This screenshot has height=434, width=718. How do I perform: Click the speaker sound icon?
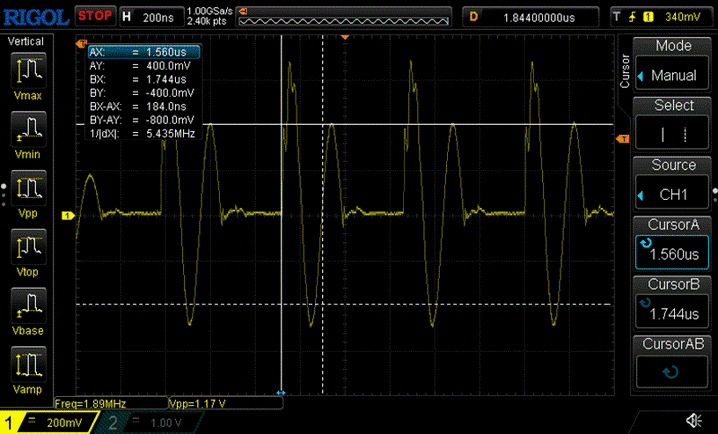[694, 420]
